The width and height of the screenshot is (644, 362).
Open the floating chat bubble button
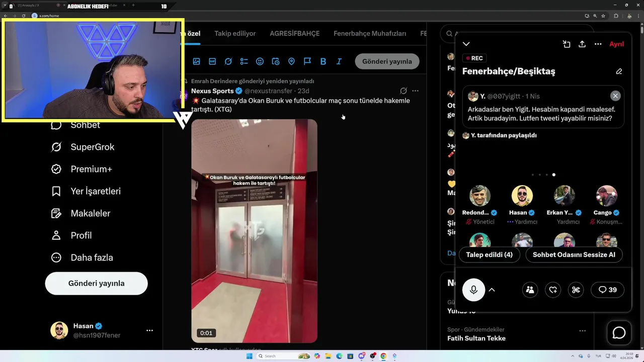click(619, 333)
